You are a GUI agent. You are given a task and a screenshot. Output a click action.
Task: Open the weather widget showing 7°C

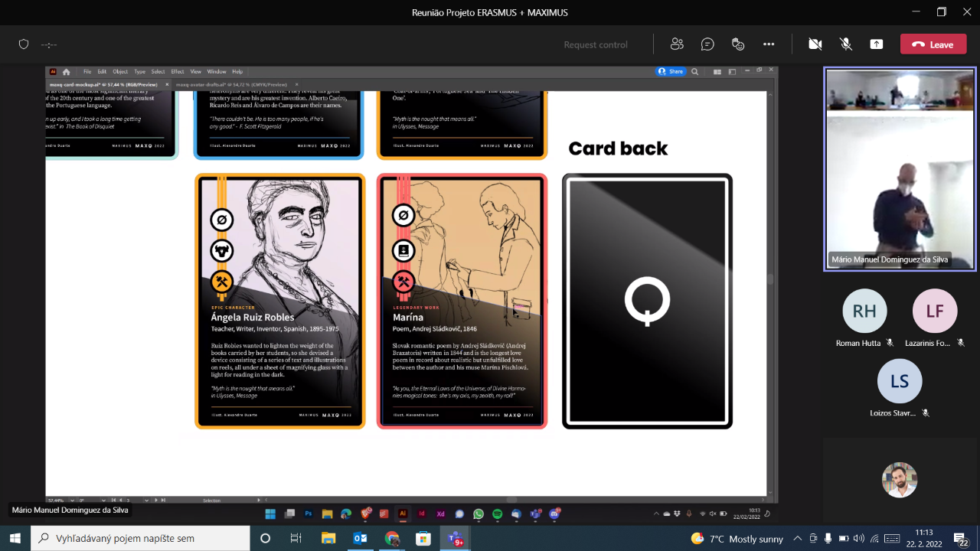tap(737, 539)
